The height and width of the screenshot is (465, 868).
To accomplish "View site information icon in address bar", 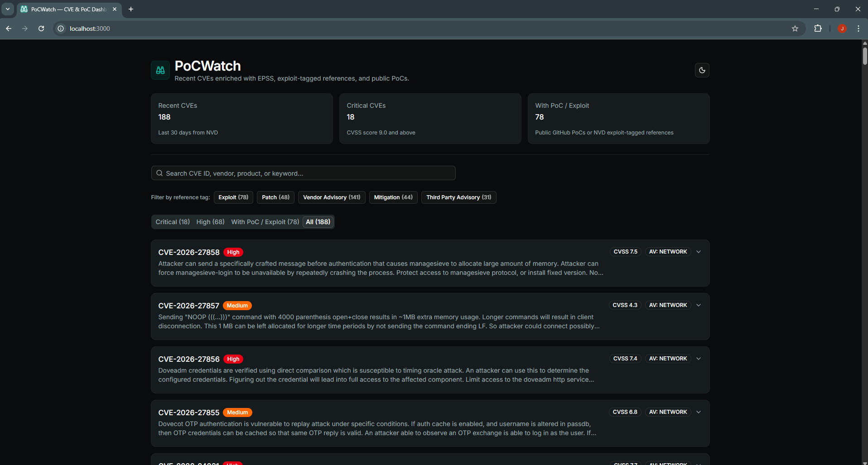I will [x=61, y=29].
